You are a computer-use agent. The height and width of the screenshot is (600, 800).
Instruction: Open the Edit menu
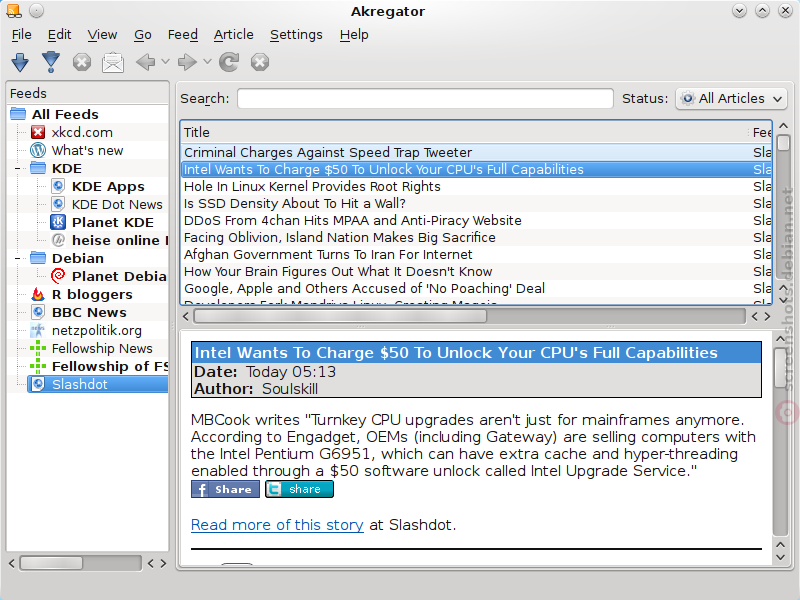[59, 35]
